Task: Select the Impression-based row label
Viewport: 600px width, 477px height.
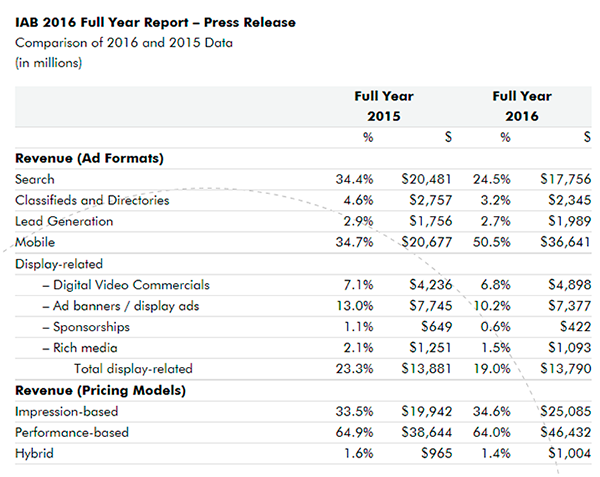Action: (x=64, y=411)
